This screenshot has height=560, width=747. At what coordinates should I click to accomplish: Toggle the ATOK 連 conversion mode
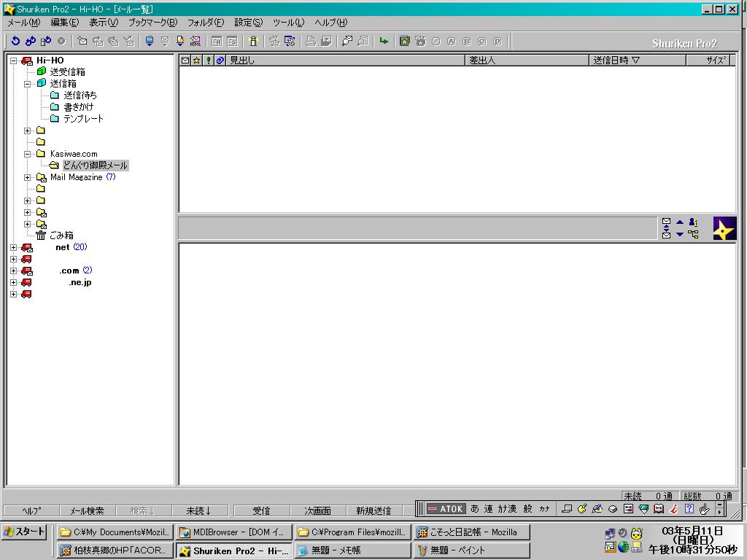coord(488,509)
